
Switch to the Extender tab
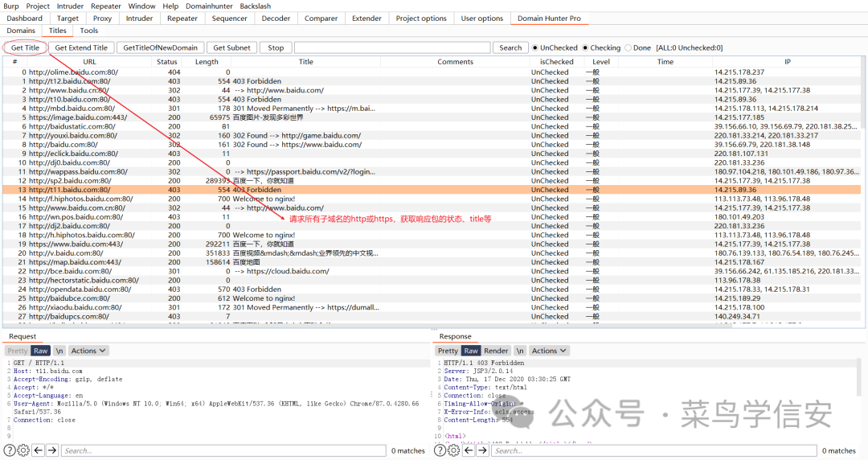367,18
